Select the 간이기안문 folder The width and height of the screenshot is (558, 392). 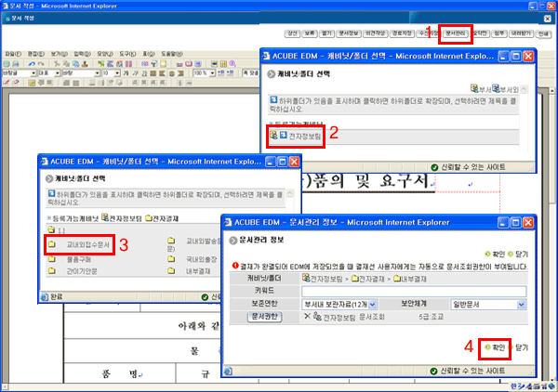coord(82,271)
